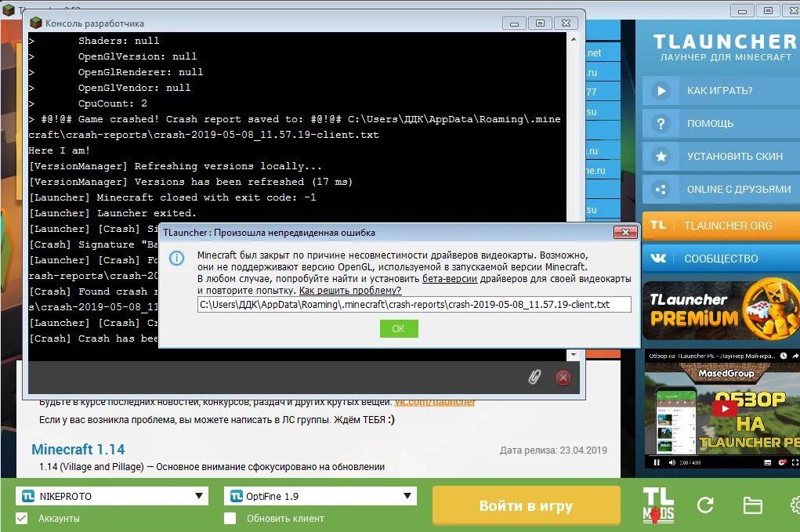The height and width of the screenshot is (532, 800).
Task: Minimize the developer console window
Action: pyautogui.click(x=514, y=23)
